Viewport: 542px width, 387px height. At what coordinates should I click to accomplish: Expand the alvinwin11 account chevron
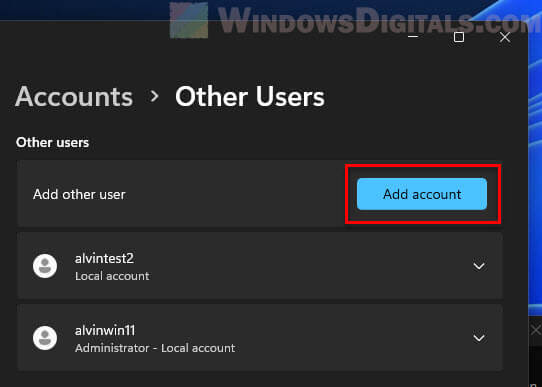click(478, 338)
